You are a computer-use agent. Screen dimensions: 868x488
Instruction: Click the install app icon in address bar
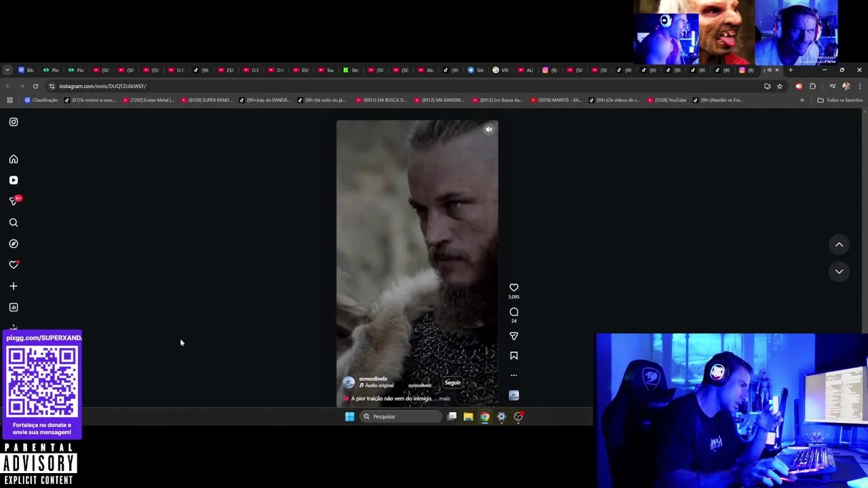click(x=767, y=86)
